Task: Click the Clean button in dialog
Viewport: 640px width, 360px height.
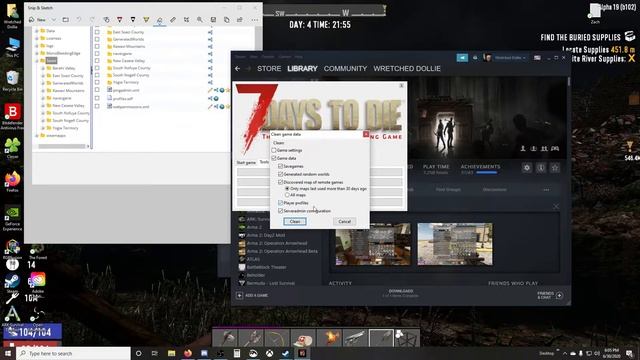Action: 295,221
